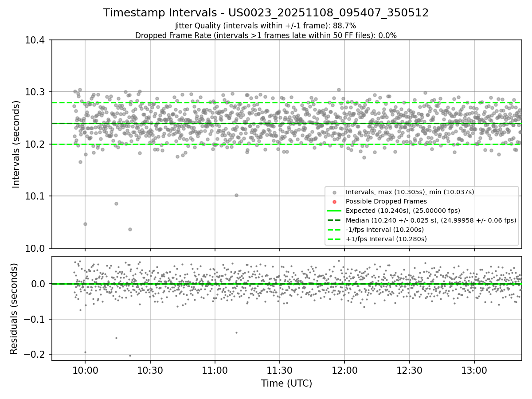Click legend entry '+1/fps Interval (10.280s)'

click(386, 239)
